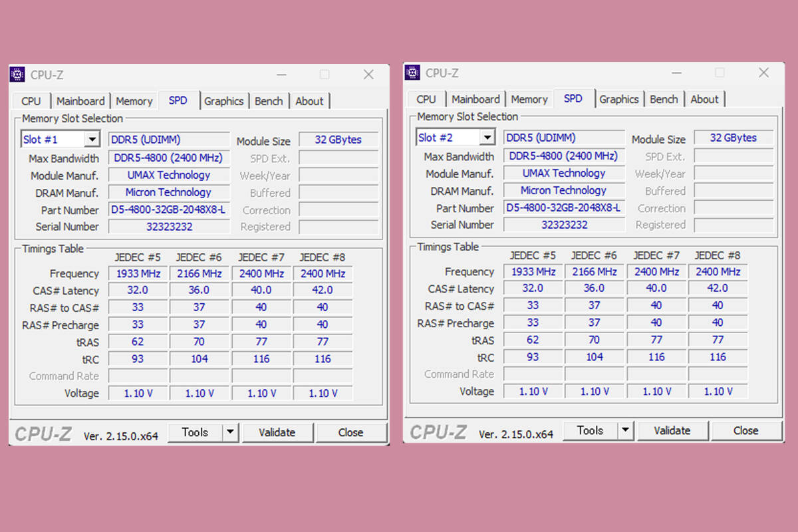798x532 pixels.
Task: Click Serial Number field in right window
Action: tap(564, 225)
